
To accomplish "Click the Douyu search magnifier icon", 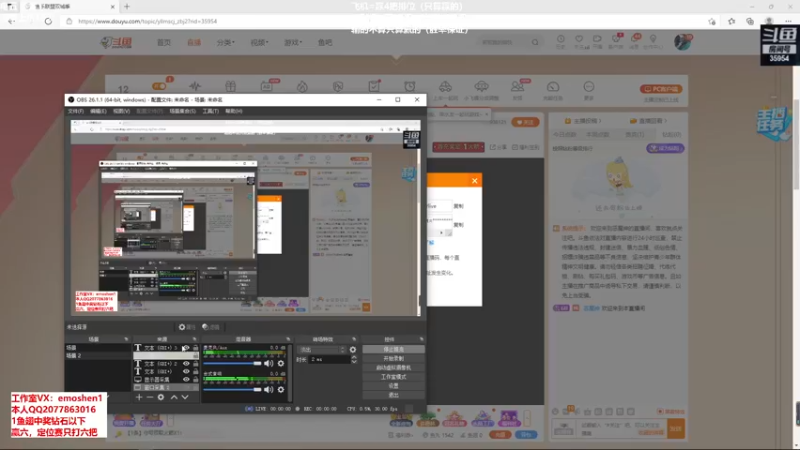I will 535,42.
